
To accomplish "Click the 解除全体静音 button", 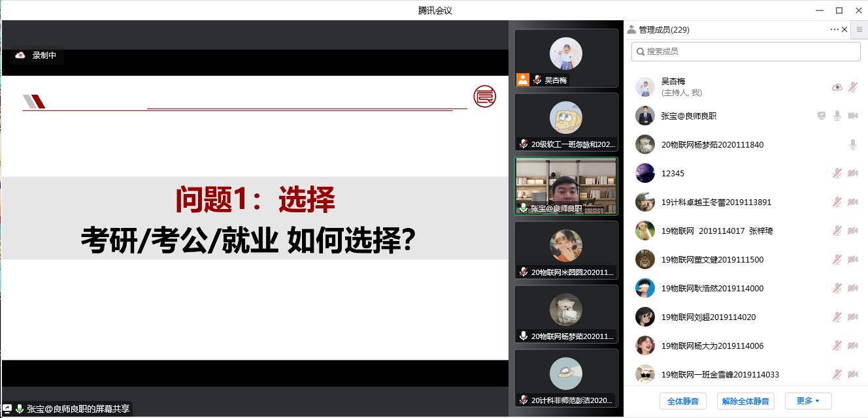I will pos(745,401).
